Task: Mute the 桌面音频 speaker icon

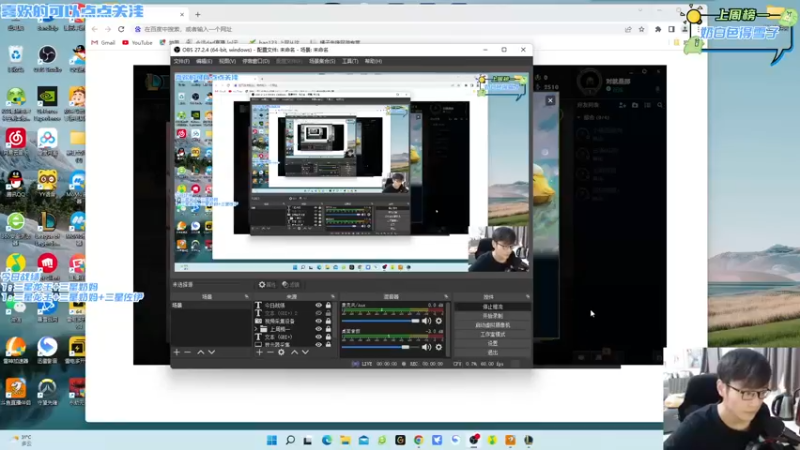Action: [x=426, y=347]
